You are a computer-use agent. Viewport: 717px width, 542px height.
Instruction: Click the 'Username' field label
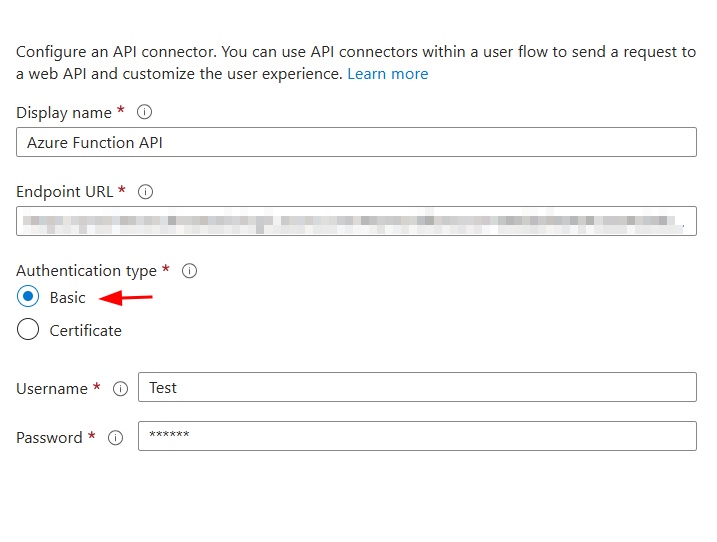tap(52, 389)
